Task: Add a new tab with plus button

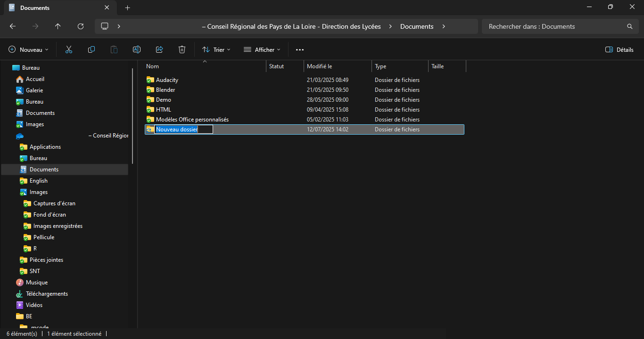Action: pos(127,8)
